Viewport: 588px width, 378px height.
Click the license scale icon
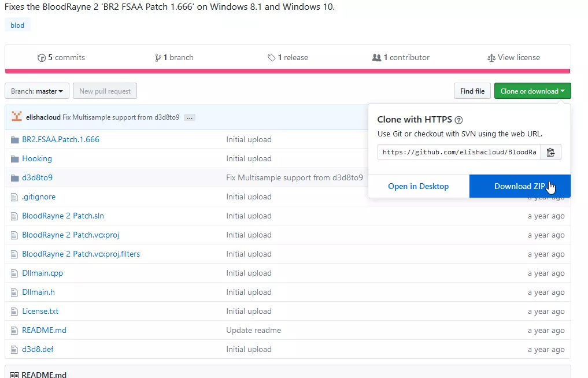coord(491,58)
